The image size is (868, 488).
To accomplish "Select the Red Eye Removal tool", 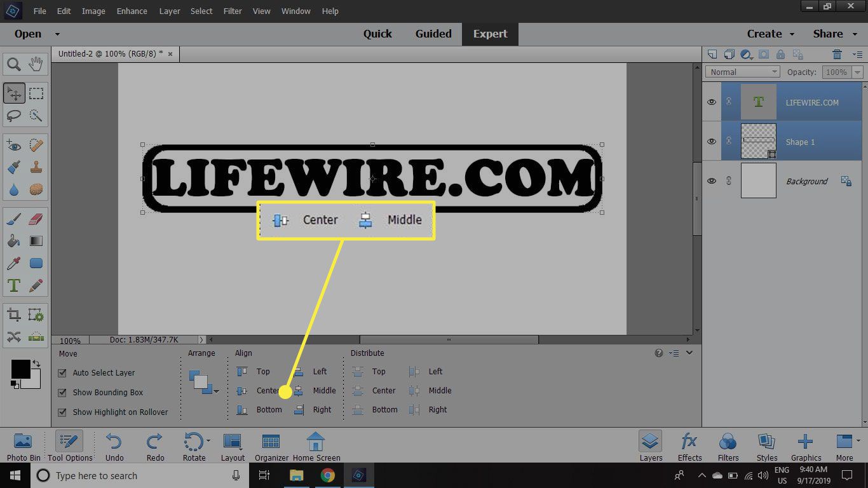I will pos(14,146).
